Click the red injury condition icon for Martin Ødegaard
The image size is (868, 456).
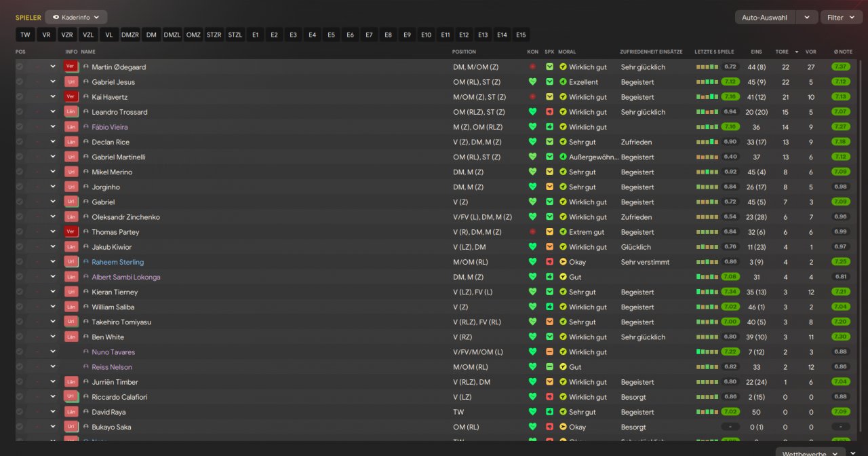pos(532,66)
